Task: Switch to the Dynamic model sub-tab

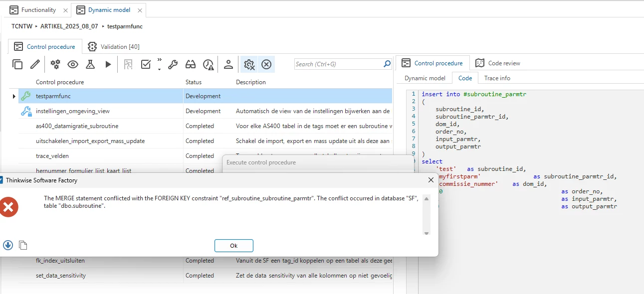Action: 425,78
